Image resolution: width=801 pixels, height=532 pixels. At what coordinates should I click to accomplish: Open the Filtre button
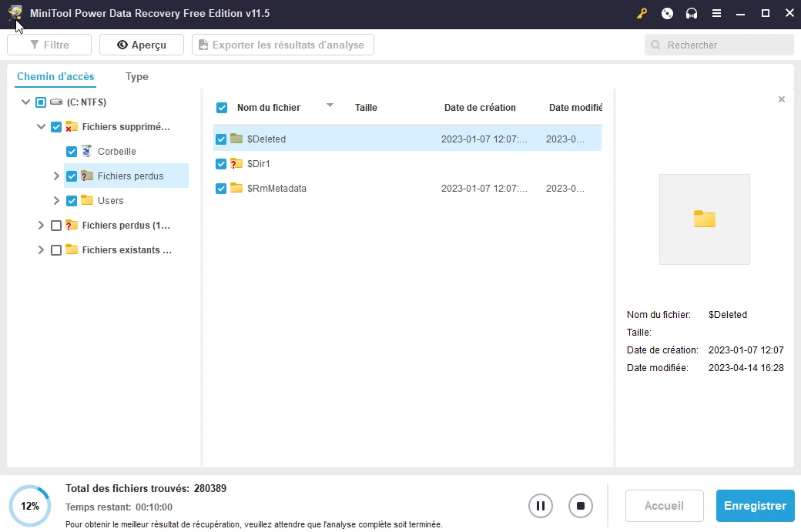point(49,45)
